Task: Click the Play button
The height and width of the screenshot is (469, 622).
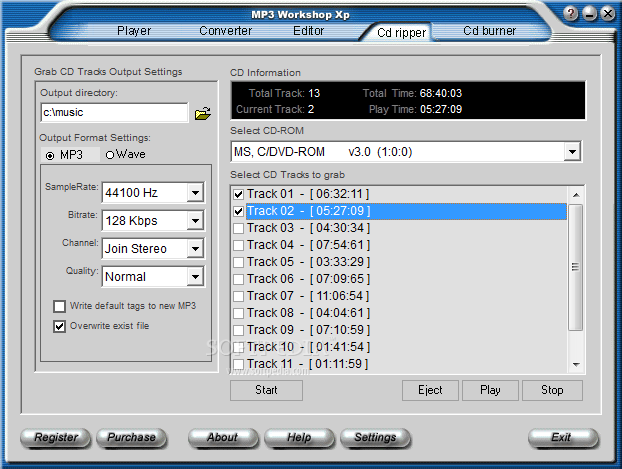Action: coord(490,390)
